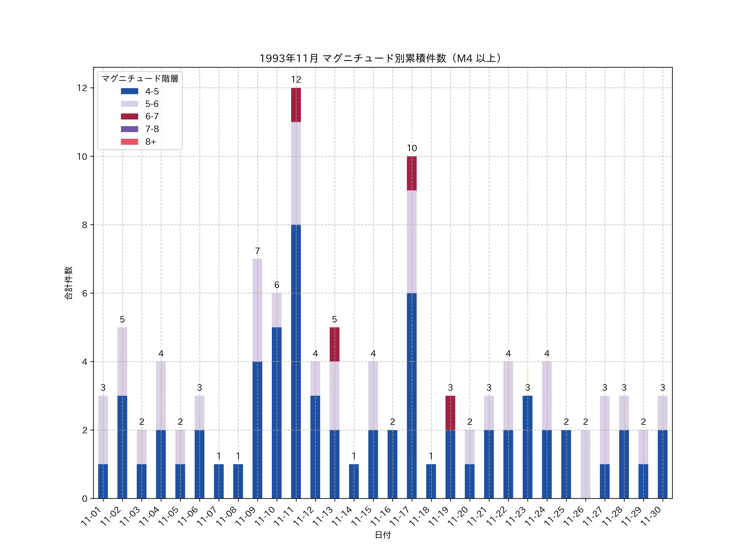Screen dimensions: 747x560
Task: Click the red 8+ legend swatch
Action: (x=129, y=142)
